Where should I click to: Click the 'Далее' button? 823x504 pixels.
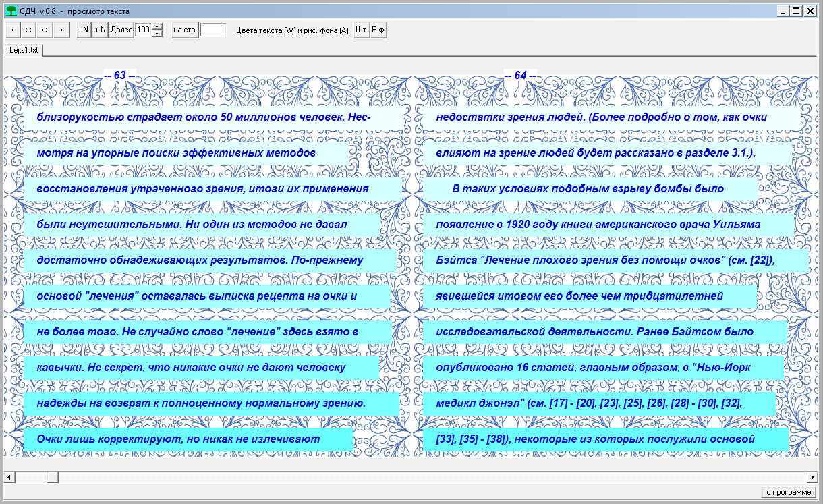[121, 30]
